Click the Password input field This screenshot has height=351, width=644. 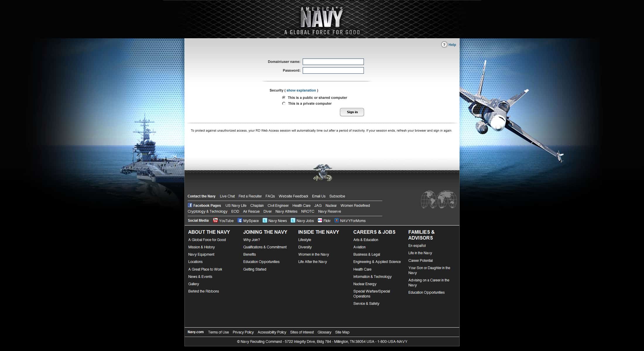[x=333, y=70]
